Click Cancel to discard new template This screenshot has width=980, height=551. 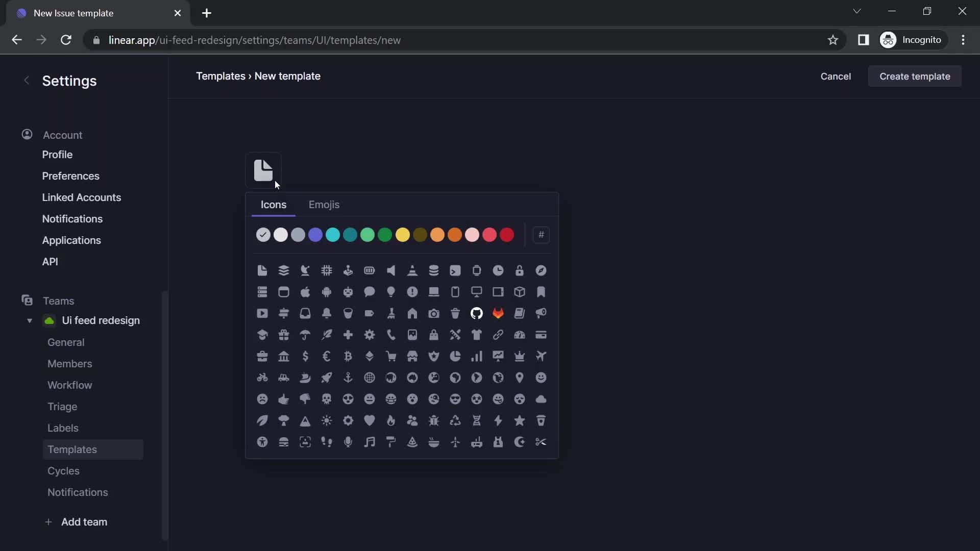[835, 76]
